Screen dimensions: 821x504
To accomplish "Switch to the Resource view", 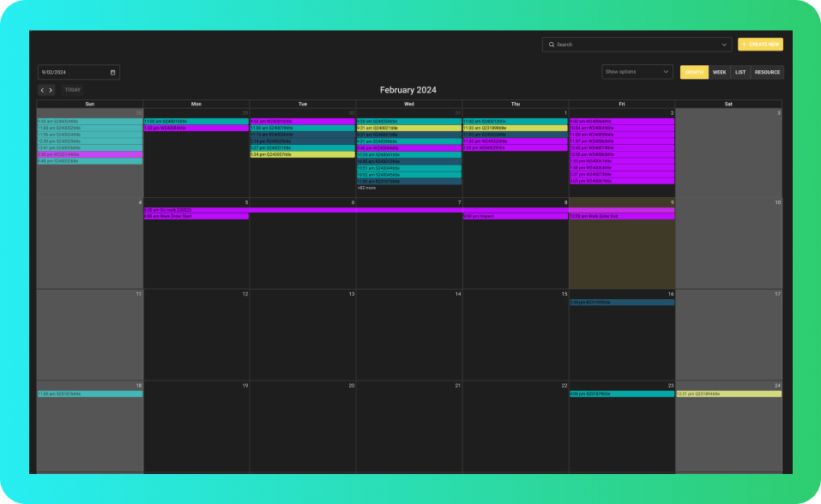I will click(x=767, y=72).
